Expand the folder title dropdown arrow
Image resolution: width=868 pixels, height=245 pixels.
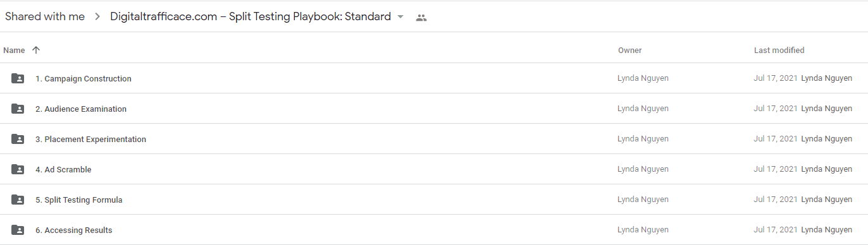pyautogui.click(x=400, y=17)
